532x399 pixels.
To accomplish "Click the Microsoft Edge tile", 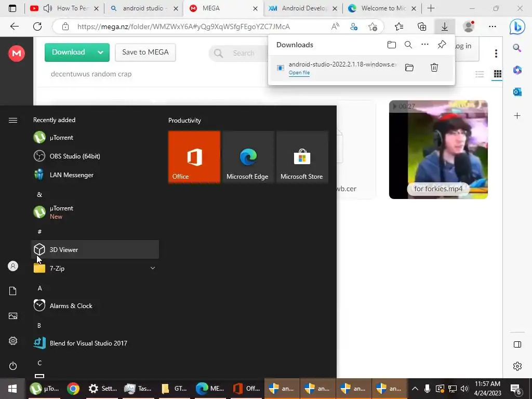I will coord(248,157).
